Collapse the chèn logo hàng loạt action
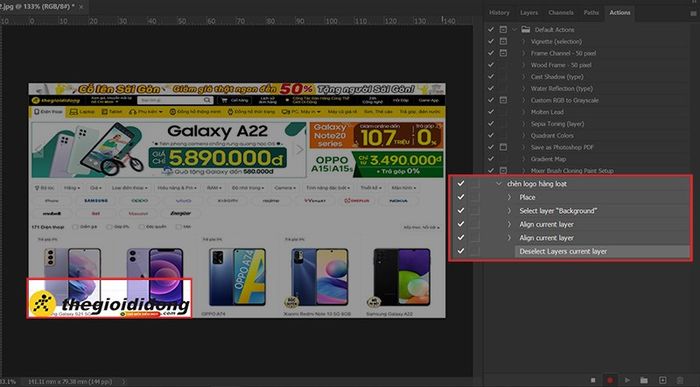700x387 pixels. pos(499,183)
